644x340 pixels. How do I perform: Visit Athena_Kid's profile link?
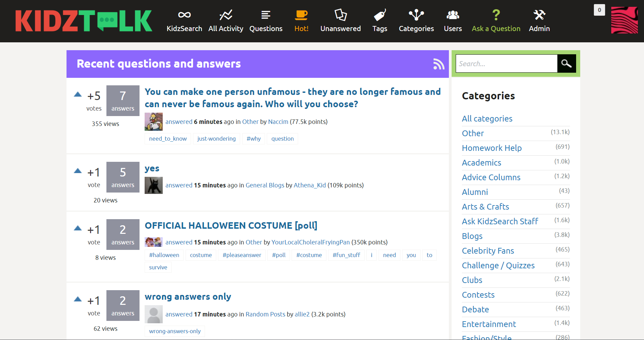click(310, 185)
